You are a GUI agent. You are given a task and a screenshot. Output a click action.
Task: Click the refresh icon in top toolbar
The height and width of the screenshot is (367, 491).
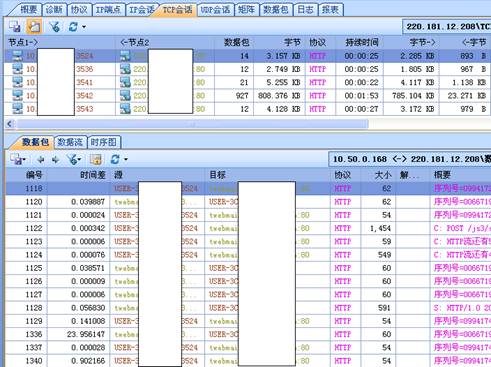tap(73, 26)
